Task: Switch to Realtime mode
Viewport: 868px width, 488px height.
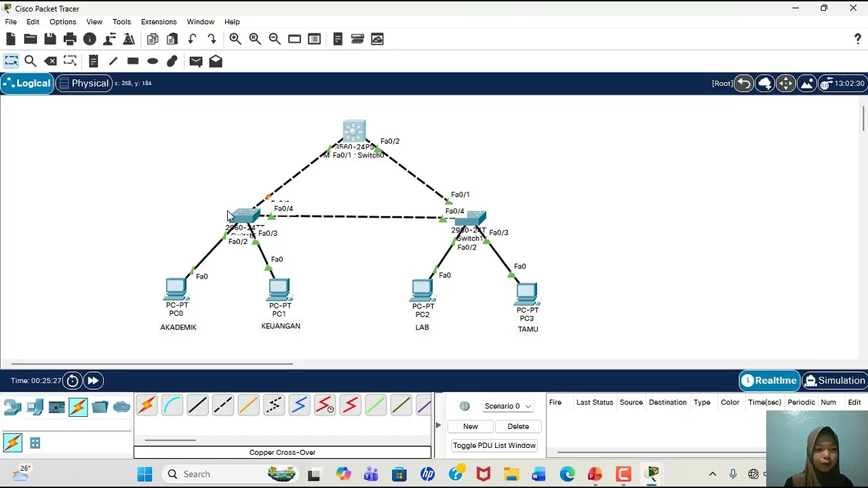Action: [769, 380]
